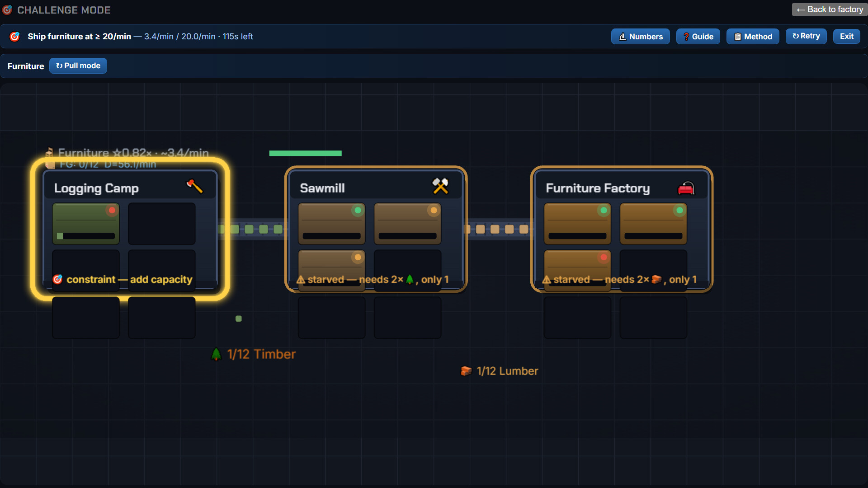Click the Furniture Factory title
This screenshot has height=488, width=868.
click(598, 188)
